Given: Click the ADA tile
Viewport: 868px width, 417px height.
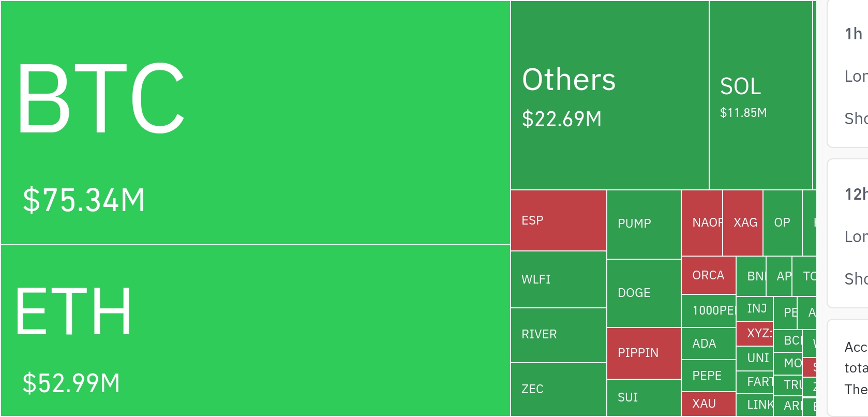Looking at the screenshot, I should (x=708, y=344).
